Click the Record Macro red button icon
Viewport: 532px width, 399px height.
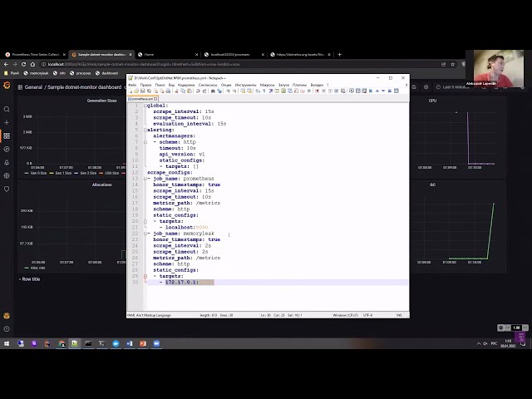pos(318,91)
